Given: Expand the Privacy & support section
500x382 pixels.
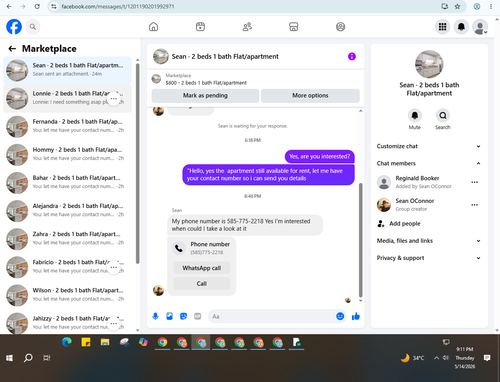Looking at the screenshot, I should coord(429,258).
